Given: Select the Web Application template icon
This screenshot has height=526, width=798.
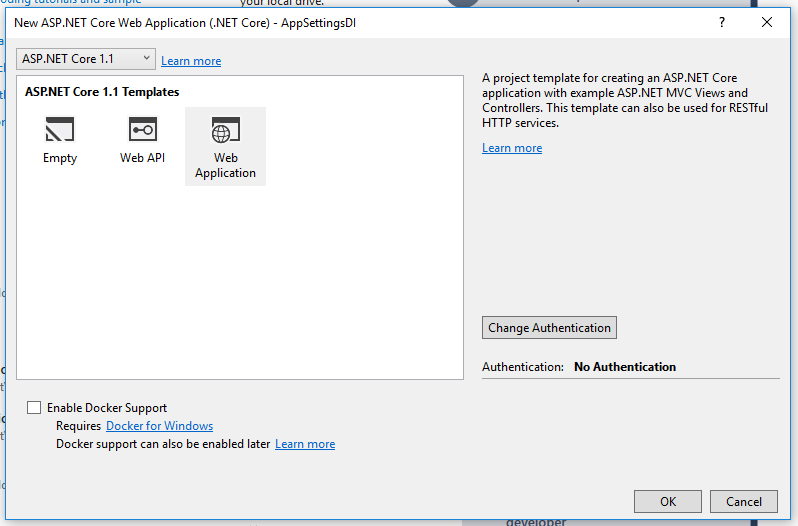Looking at the screenshot, I should (225, 130).
